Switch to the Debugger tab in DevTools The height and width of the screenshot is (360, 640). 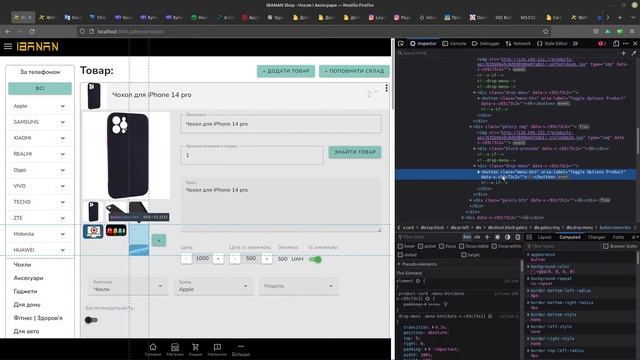[x=485, y=43]
